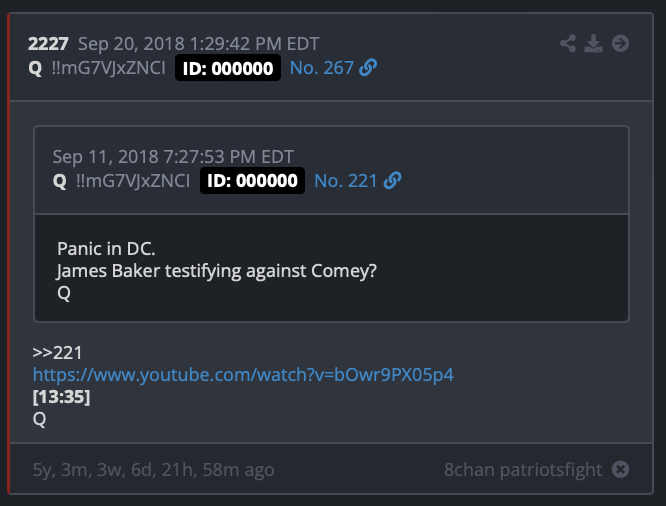The height and width of the screenshot is (506, 666).
Task: Click the chain link icon beside No. 267
Action: tap(368, 68)
